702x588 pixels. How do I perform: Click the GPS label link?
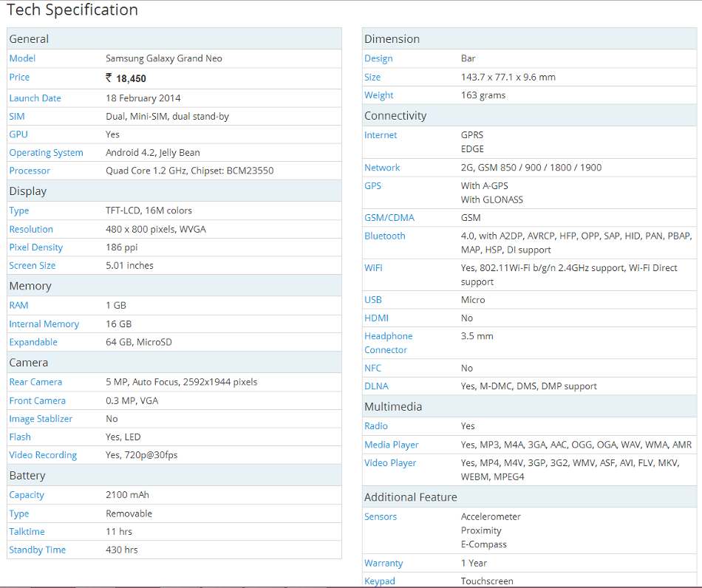click(372, 185)
